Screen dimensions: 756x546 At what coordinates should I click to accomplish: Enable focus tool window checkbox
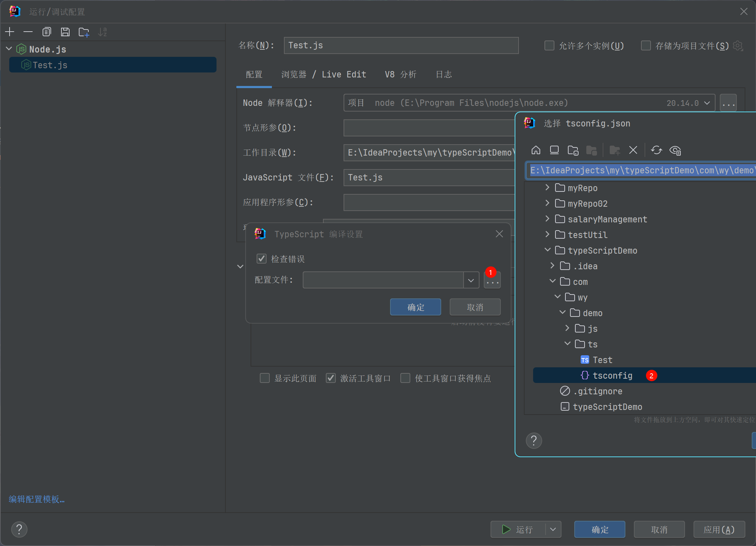[405, 378]
